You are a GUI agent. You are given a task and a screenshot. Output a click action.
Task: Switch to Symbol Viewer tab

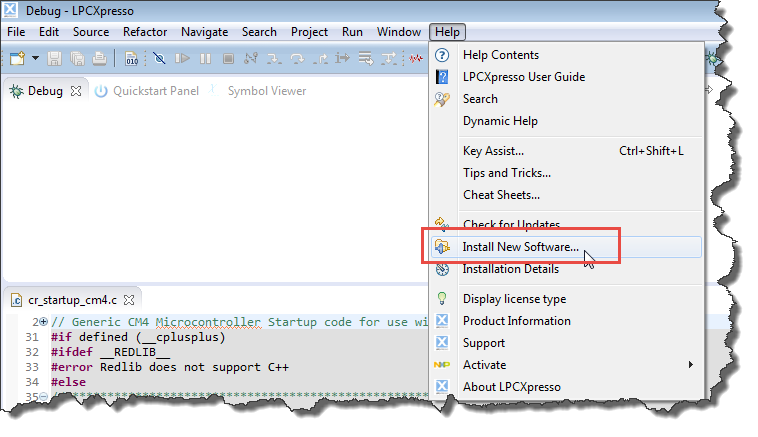point(266,91)
